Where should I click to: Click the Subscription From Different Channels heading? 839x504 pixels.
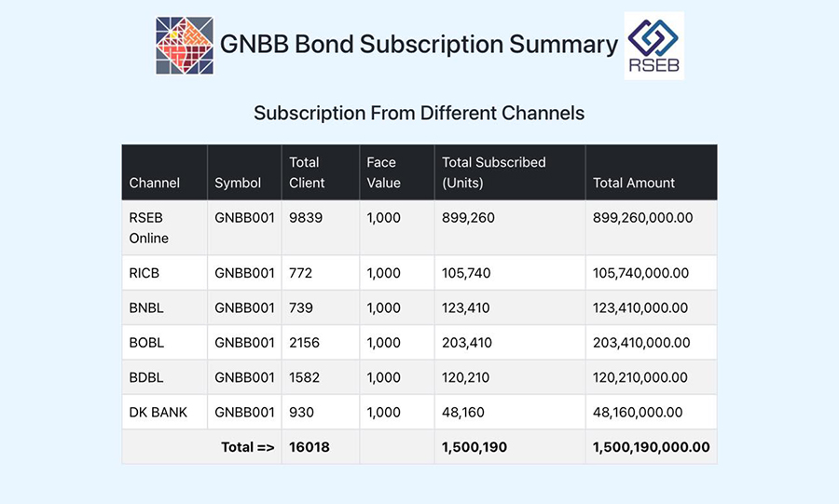(x=419, y=114)
